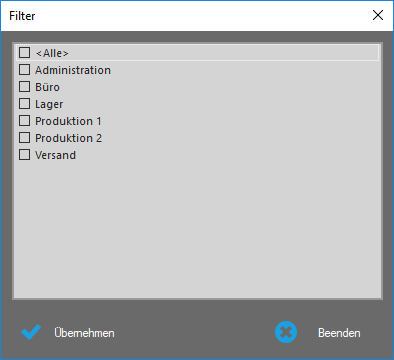Tick the Büro checkbox

click(x=24, y=87)
